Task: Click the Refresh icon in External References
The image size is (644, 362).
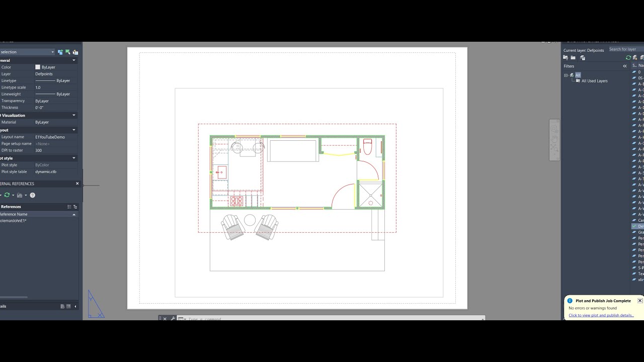Action: click(7, 195)
